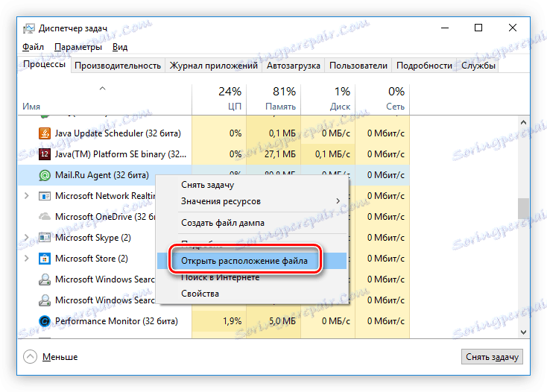The image size is (547, 392).
Task: Click the 27,1 МБ memory value
Action: click(x=279, y=154)
